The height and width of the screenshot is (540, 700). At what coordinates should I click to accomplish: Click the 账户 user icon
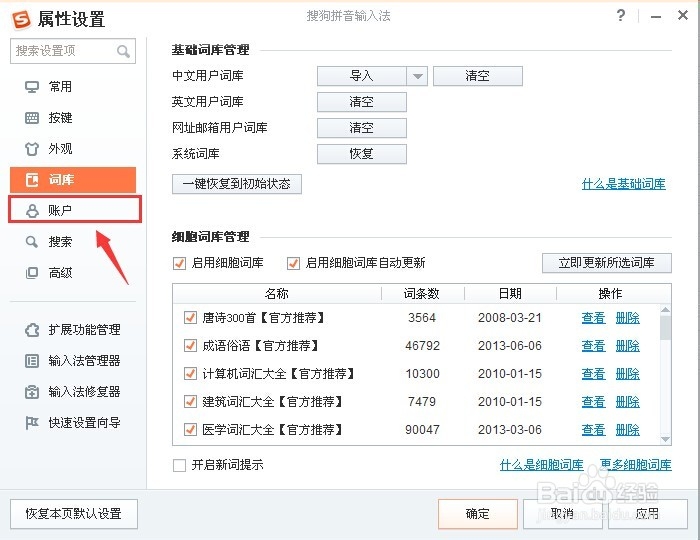pos(32,211)
